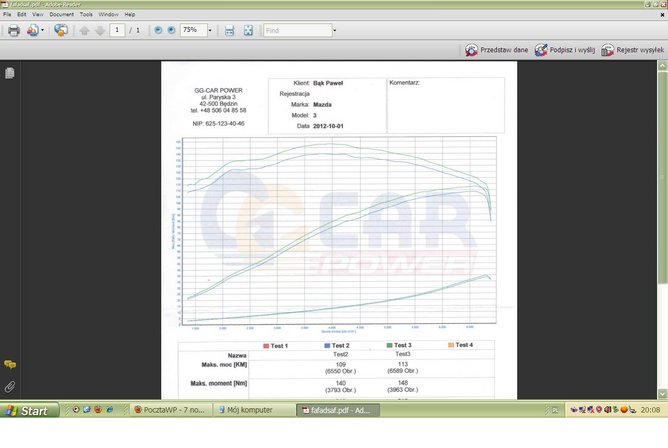
Task: Go to the next page with the down arrow
Action: (x=99, y=30)
